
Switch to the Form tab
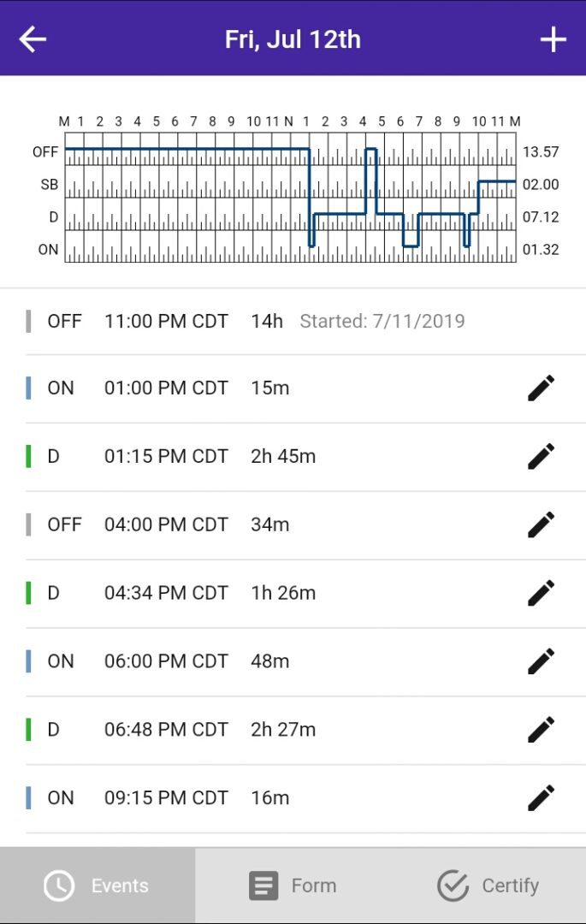[293, 885]
